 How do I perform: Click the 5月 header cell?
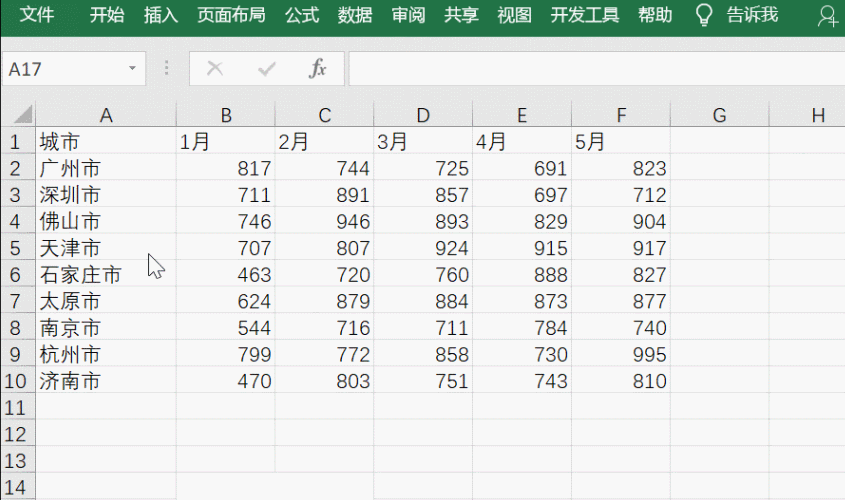621,141
